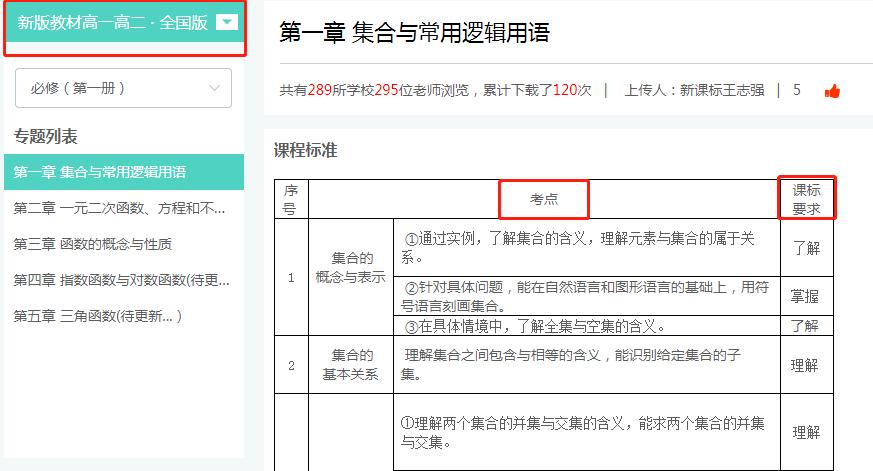Select the 集合的概念与表示 table cell
This screenshot has width=873, height=471.
351,267
